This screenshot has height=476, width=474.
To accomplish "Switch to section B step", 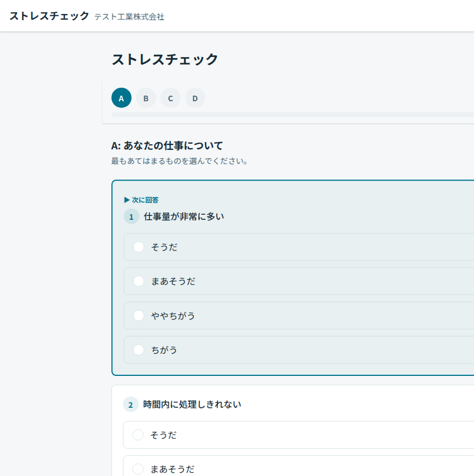I will (146, 98).
